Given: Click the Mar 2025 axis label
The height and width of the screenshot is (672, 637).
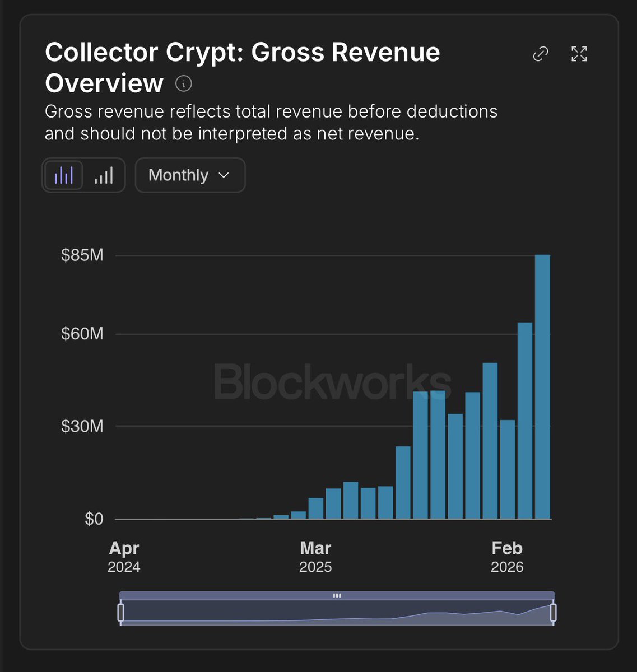Looking at the screenshot, I should click(315, 557).
